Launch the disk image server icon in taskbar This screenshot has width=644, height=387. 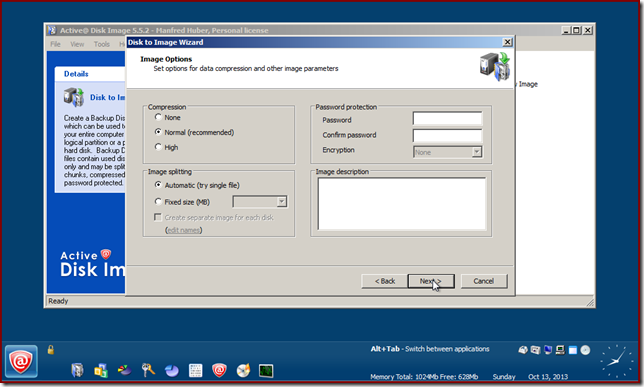pos(77,370)
